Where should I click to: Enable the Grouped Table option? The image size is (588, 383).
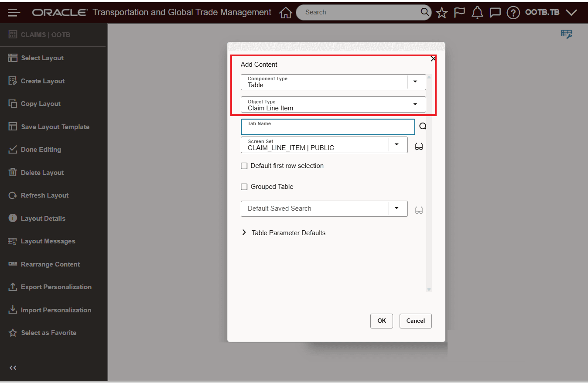coord(244,187)
